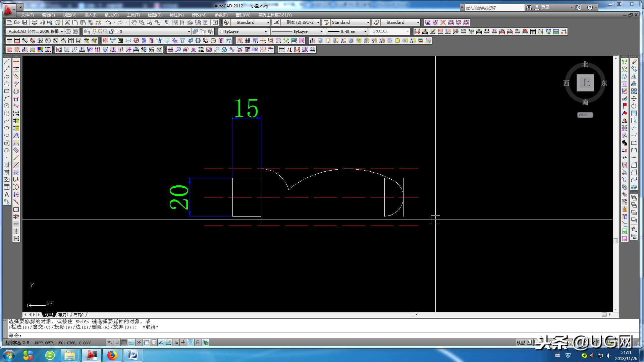Screen dimensions: 644x362
Task: Click the 上 top face of ViewCube
Action: (585, 83)
